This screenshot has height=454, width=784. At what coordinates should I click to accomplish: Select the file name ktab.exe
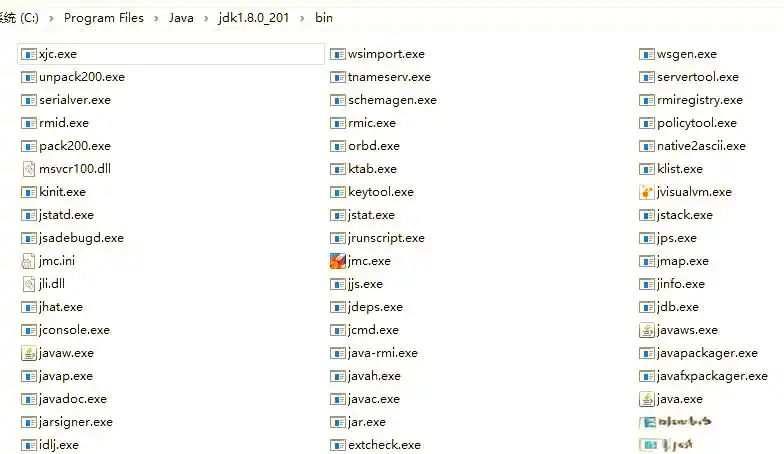point(372,169)
